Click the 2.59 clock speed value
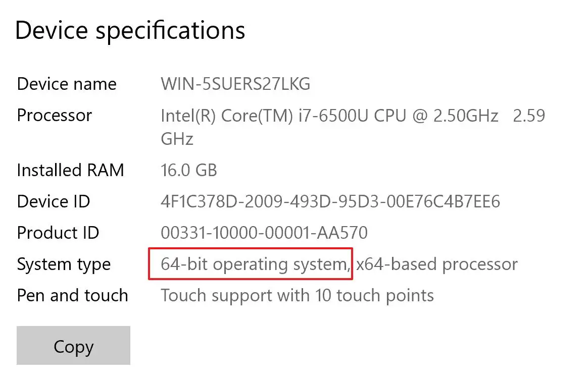The width and height of the screenshot is (588, 378). click(529, 116)
